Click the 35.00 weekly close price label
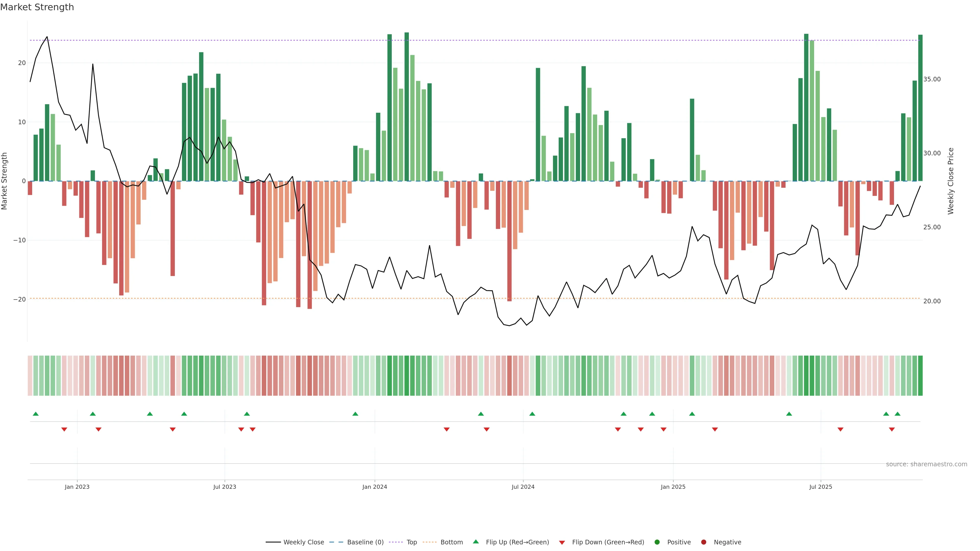 932,79
